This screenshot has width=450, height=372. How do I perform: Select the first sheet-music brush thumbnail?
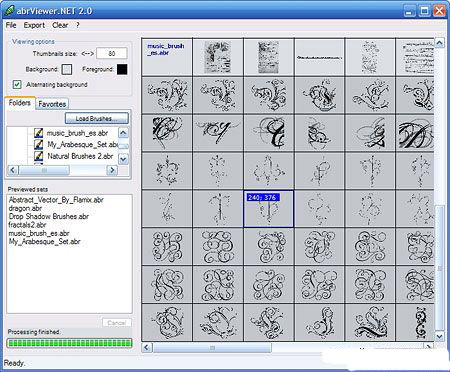point(218,57)
